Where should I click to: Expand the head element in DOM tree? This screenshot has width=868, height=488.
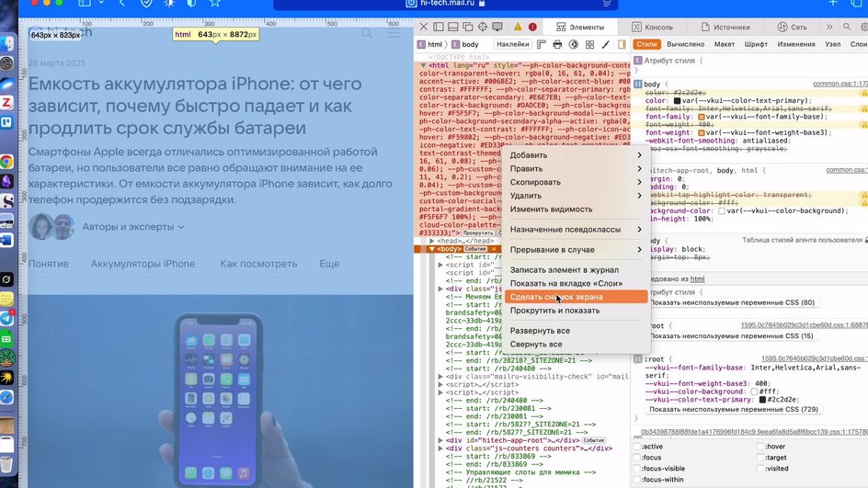[432, 241]
